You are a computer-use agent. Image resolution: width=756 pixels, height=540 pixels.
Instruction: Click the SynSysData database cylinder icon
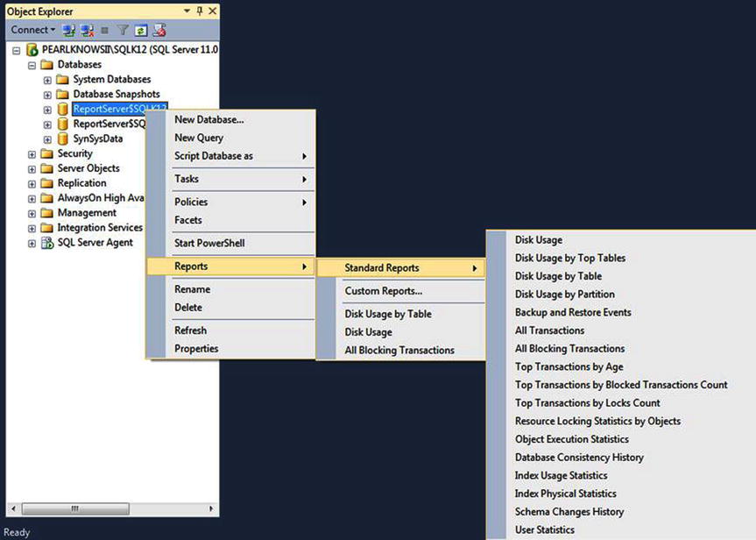click(63, 139)
